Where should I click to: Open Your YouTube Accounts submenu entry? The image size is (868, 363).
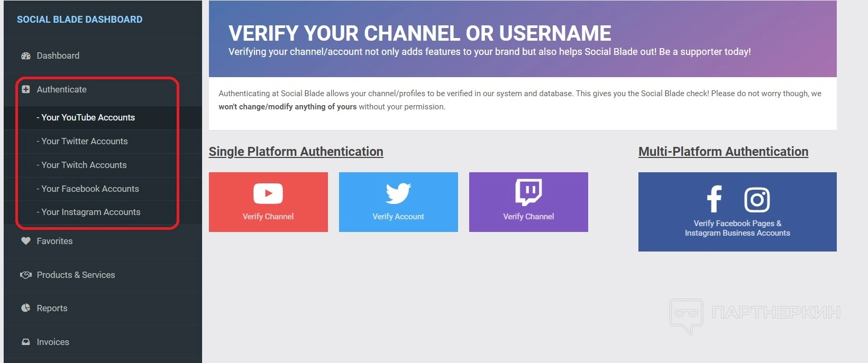pos(103,118)
